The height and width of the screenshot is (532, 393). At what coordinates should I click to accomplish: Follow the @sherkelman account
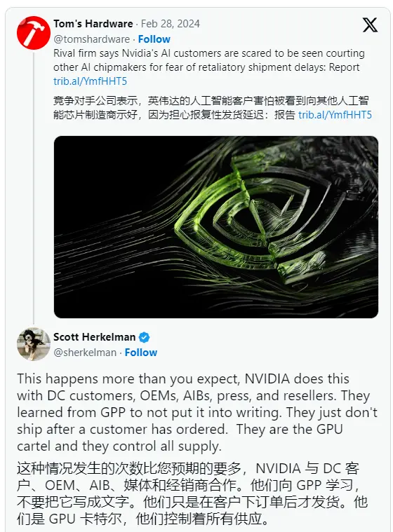[140, 352]
